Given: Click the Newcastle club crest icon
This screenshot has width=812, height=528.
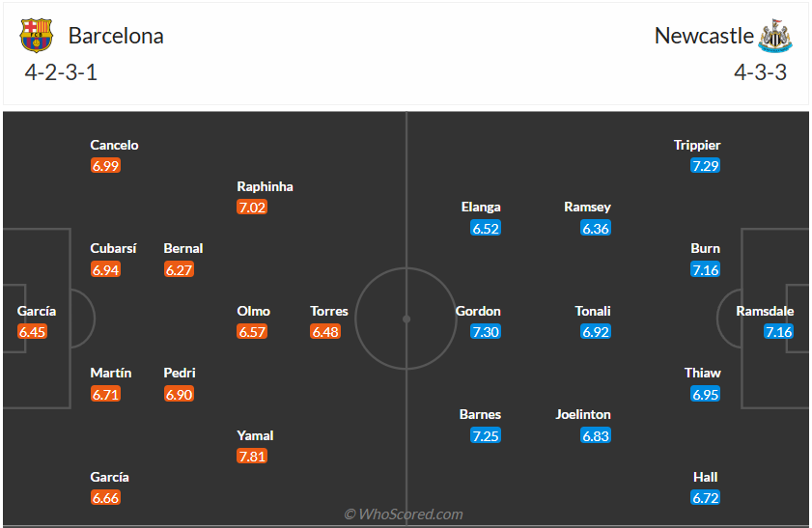Looking at the screenshot, I should 775,36.
